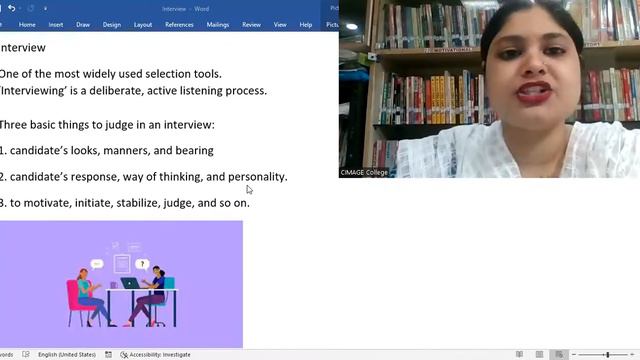Click 'to motivate, initiate, stabilize, judge' line

(125, 203)
